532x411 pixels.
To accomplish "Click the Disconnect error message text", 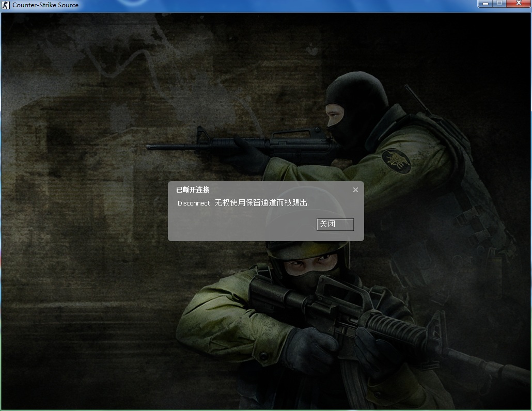I will tap(243, 203).
